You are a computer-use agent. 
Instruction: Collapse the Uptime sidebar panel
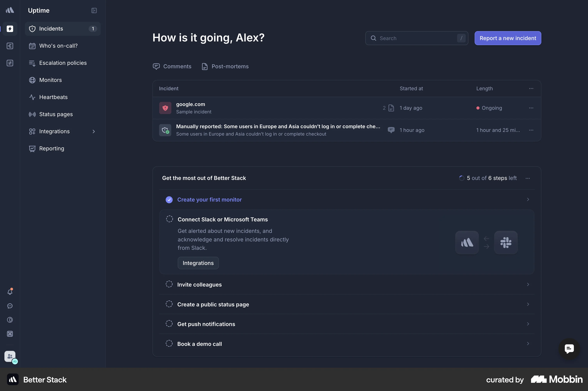94,11
